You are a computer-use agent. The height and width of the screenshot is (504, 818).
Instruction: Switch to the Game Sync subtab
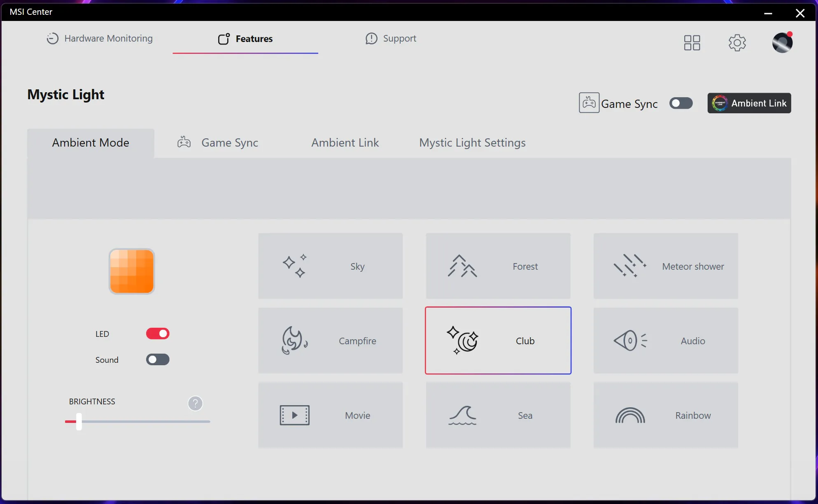click(218, 143)
